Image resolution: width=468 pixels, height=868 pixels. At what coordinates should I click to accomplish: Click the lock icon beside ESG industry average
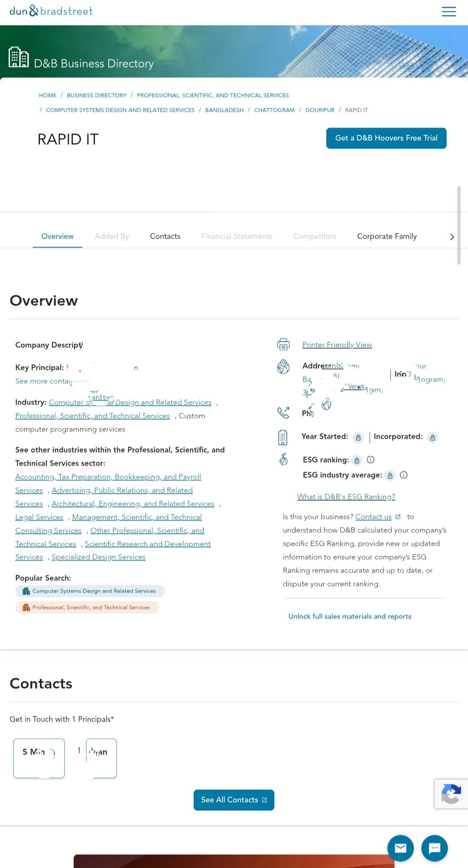pos(390,476)
